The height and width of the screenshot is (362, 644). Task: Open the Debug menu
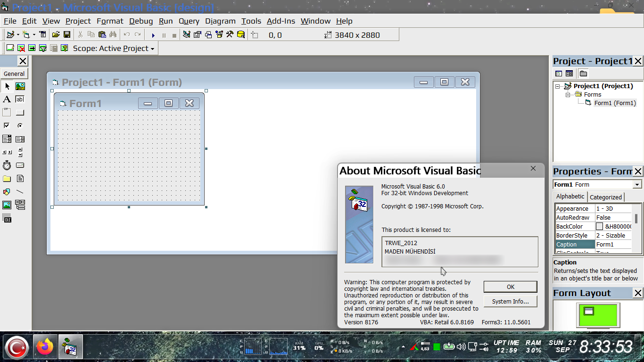coord(141,21)
